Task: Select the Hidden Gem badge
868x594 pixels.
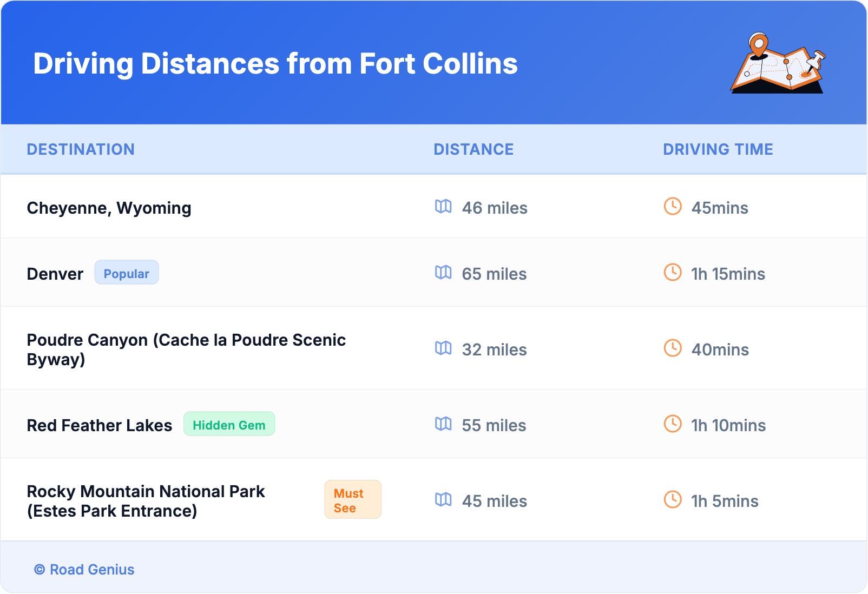Action: (x=229, y=424)
